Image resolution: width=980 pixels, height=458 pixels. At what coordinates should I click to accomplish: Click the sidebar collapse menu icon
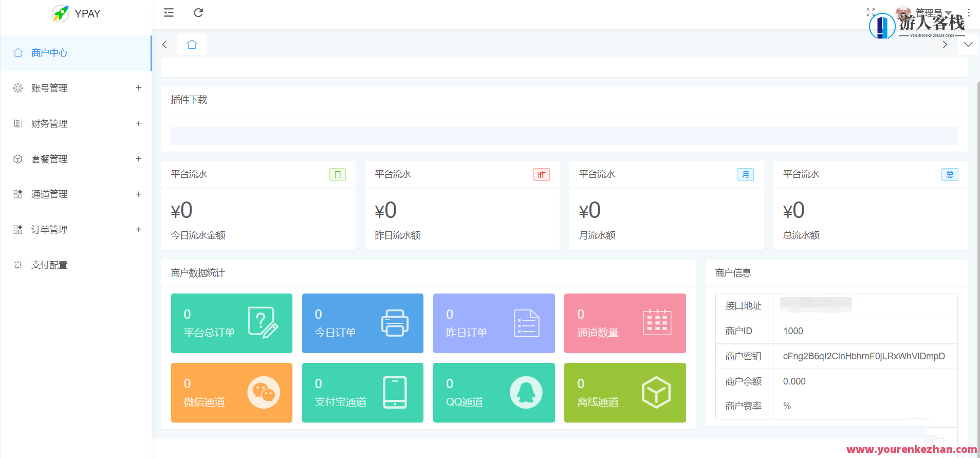point(169,13)
